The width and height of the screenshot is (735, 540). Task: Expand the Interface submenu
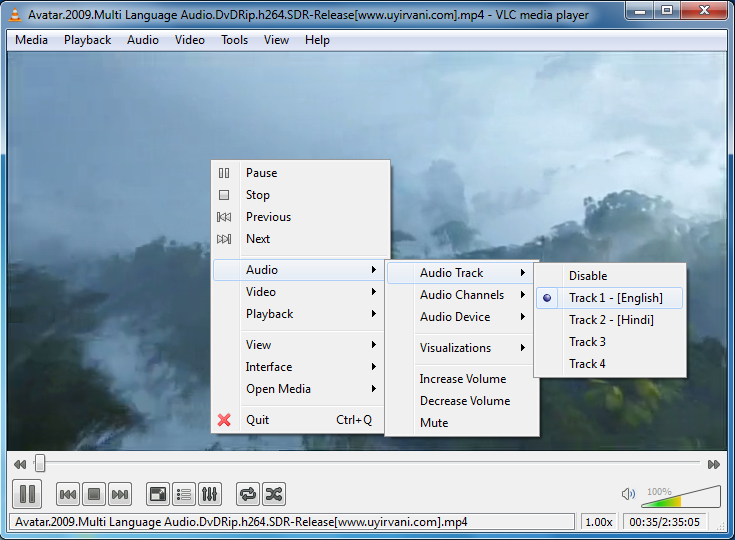coord(299,367)
